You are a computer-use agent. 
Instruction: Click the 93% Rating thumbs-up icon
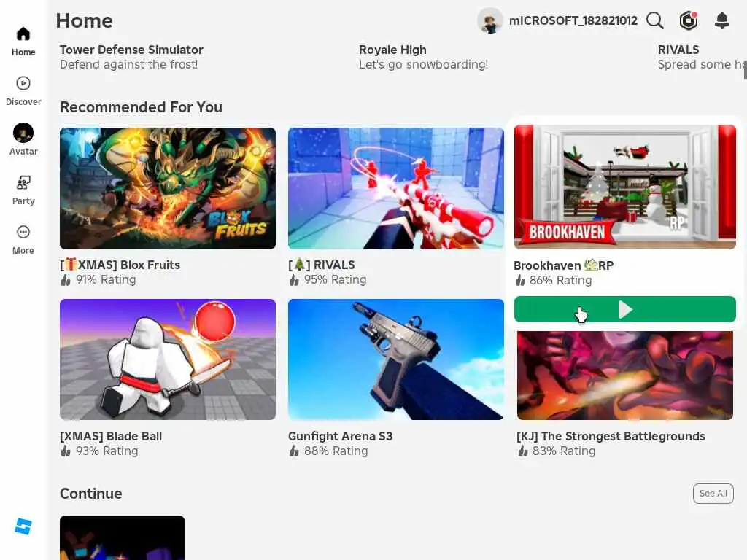(x=66, y=451)
